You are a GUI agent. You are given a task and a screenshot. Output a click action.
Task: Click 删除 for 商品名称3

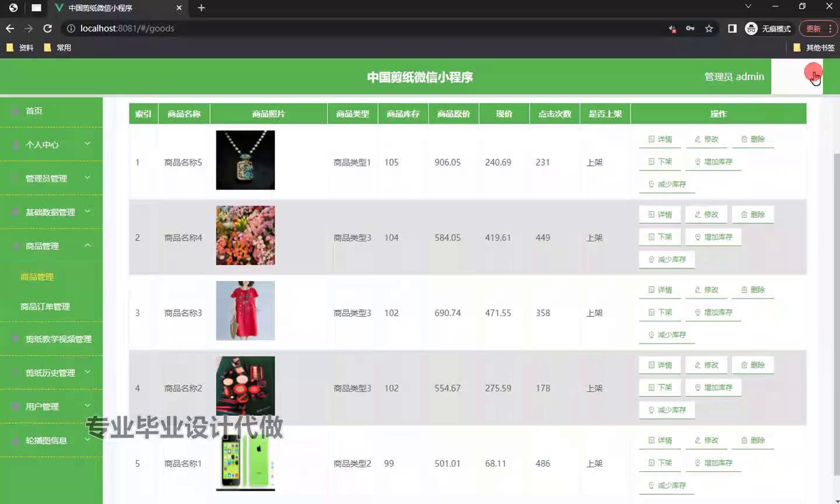click(x=753, y=290)
